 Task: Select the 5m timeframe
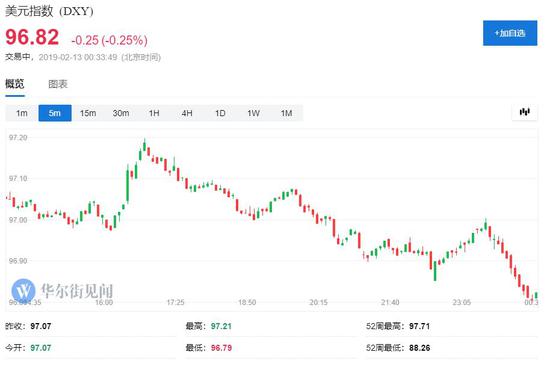[x=55, y=113]
